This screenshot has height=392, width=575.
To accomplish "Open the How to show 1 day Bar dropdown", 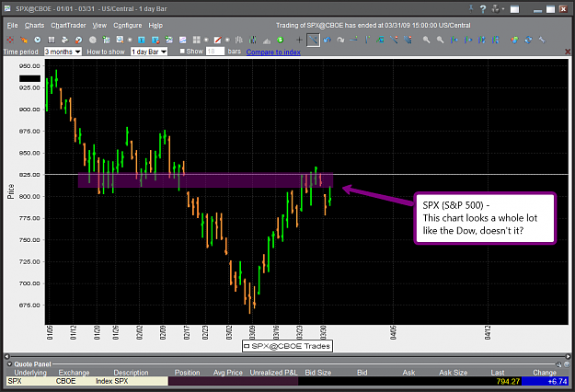I will tap(149, 52).
